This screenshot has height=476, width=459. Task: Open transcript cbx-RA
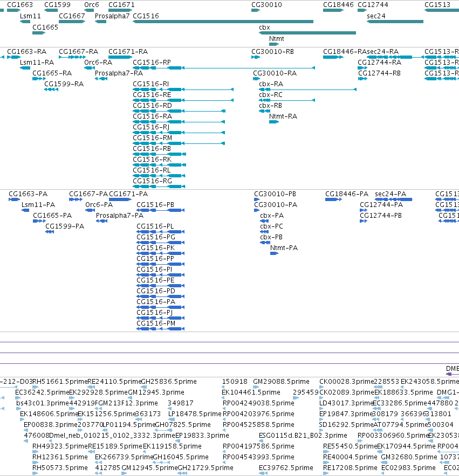point(307,89)
